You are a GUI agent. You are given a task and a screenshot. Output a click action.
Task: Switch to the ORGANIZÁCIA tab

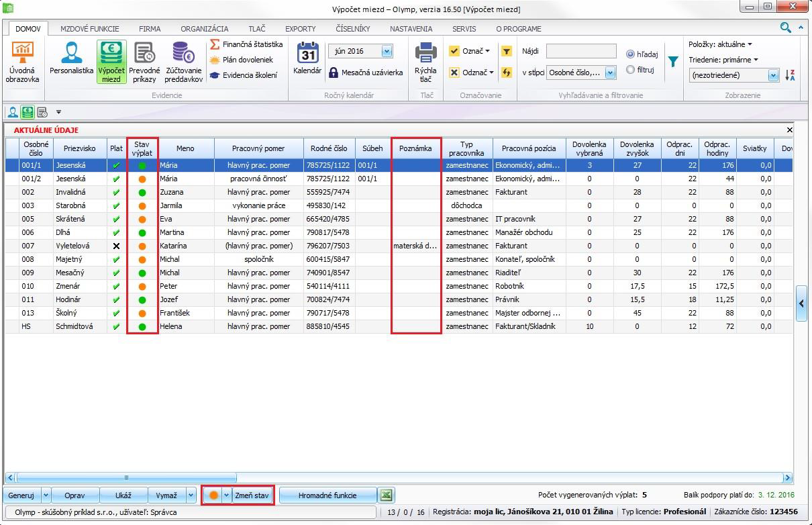tap(205, 29)
